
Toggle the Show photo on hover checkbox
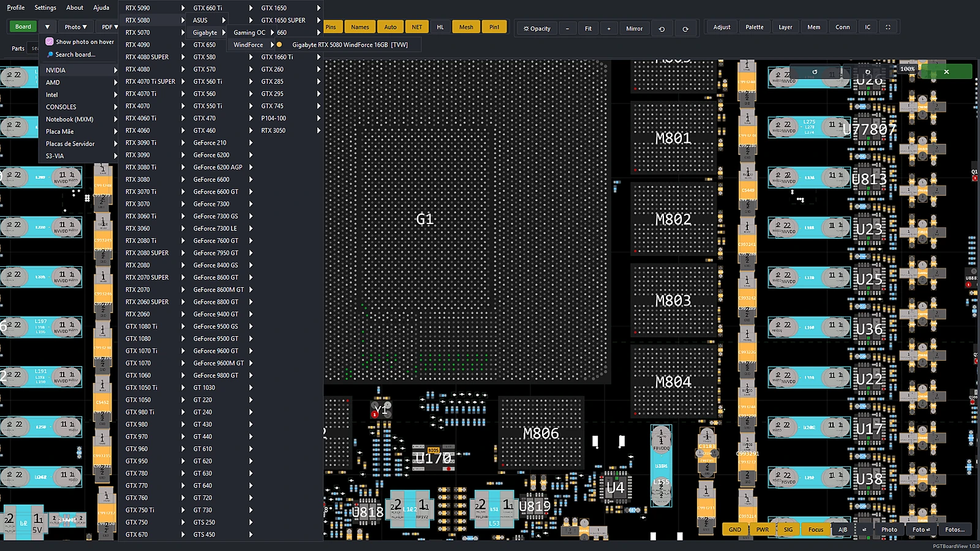coord(50,42)
